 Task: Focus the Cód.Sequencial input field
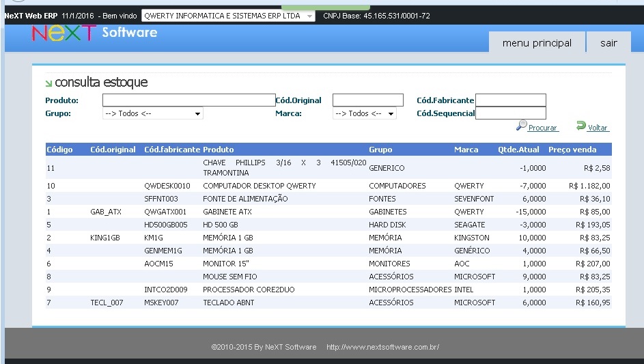click(511, 113)
